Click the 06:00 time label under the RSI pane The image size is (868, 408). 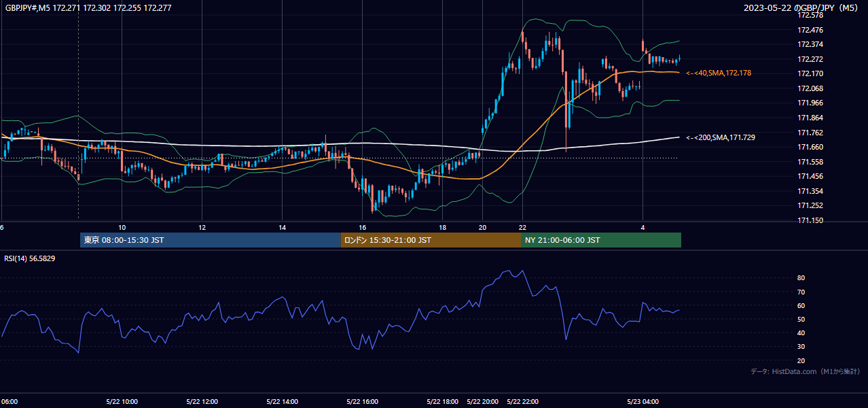[x=9, y=401]
